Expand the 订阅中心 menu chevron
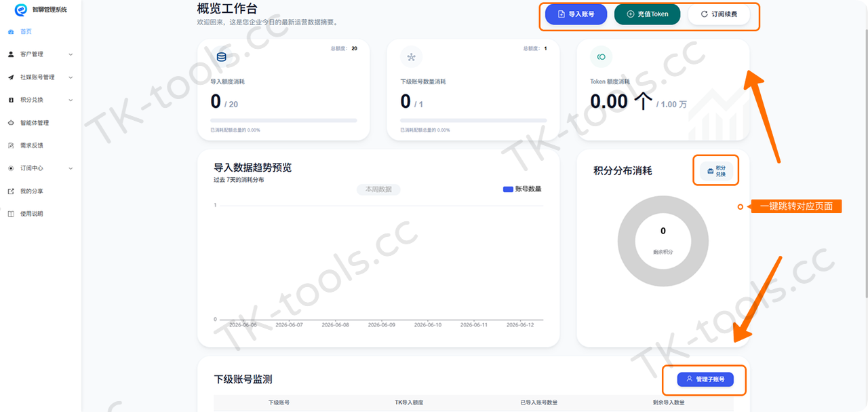The image size is (868, 412). click(71, 168)
